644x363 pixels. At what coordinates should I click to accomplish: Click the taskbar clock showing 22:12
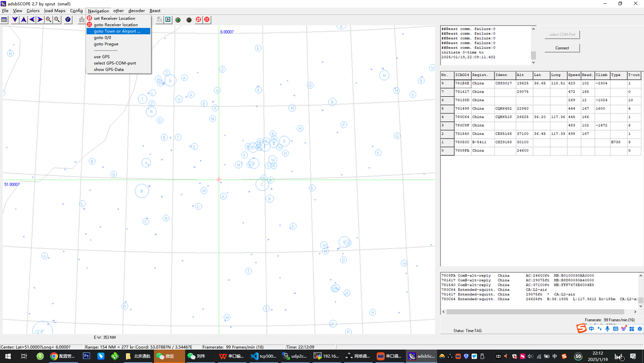pos(598,357)
